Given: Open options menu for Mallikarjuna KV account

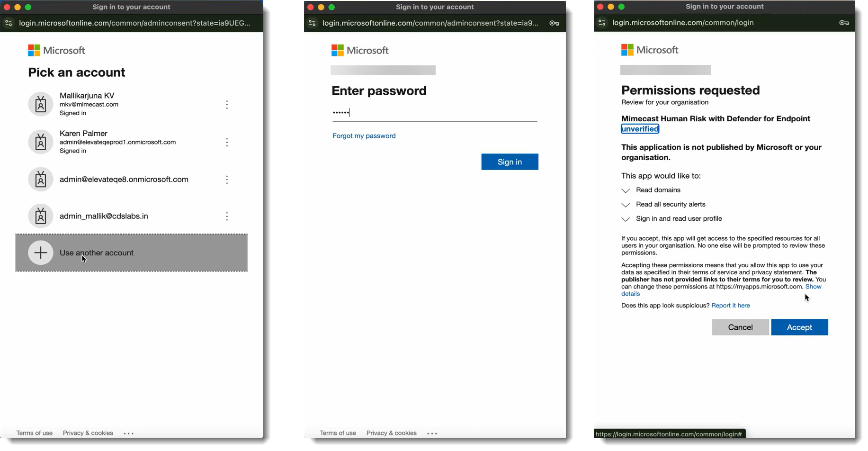Looking at the screenshot, I should click(x=227, y=105).
